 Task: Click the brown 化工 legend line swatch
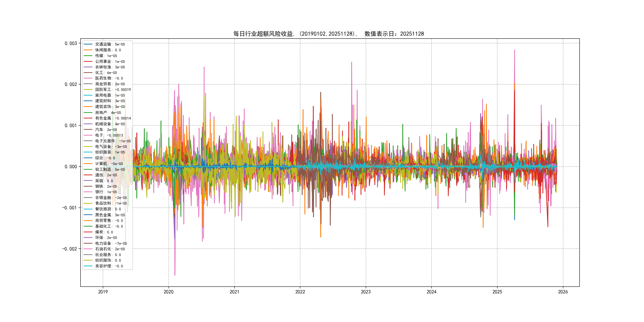coord(88,73)
